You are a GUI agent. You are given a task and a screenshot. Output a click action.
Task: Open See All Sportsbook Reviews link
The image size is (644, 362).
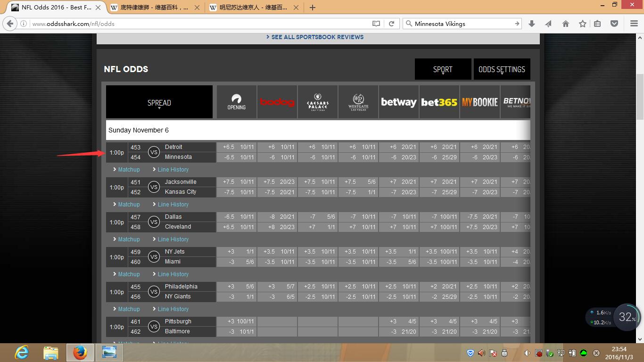[315, 37]
